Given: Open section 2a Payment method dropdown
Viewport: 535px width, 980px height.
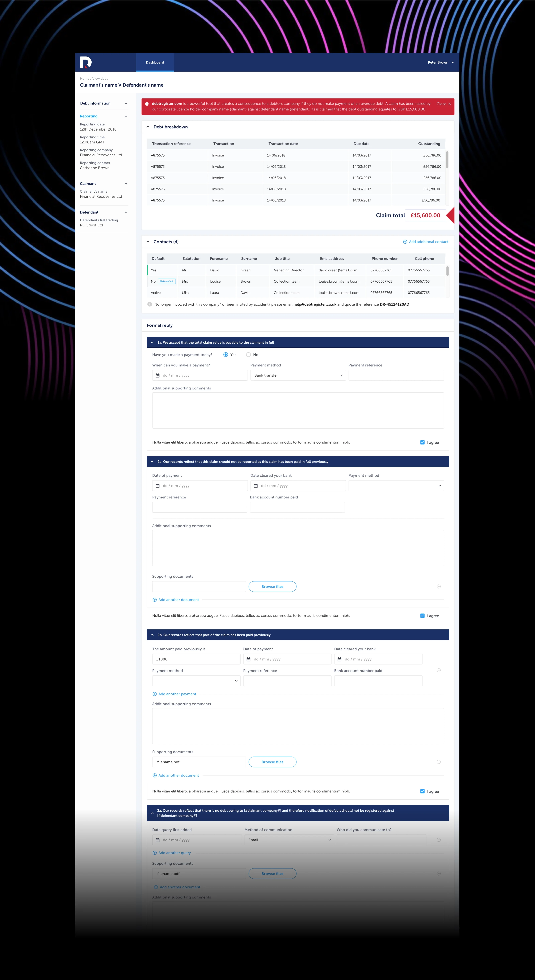Looking at the screenshot, I should point(396,486).
